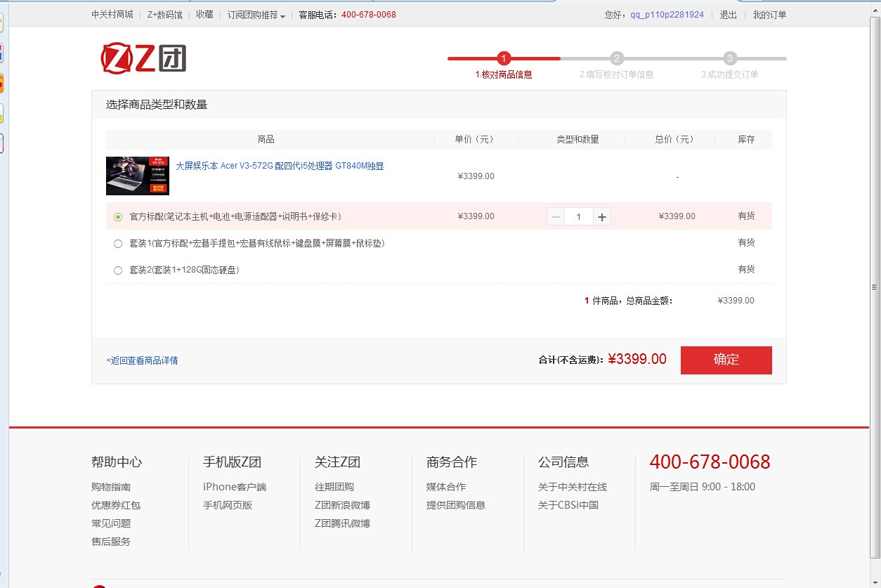Open 媒体合作 footer link
881x588 pixels.
[x=446, y=487]
